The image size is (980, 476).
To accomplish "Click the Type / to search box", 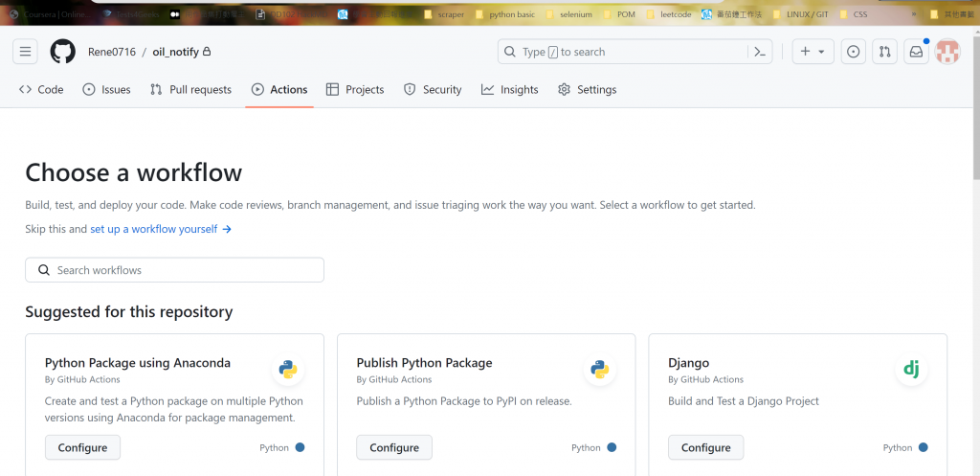I will tap(622, 52).
